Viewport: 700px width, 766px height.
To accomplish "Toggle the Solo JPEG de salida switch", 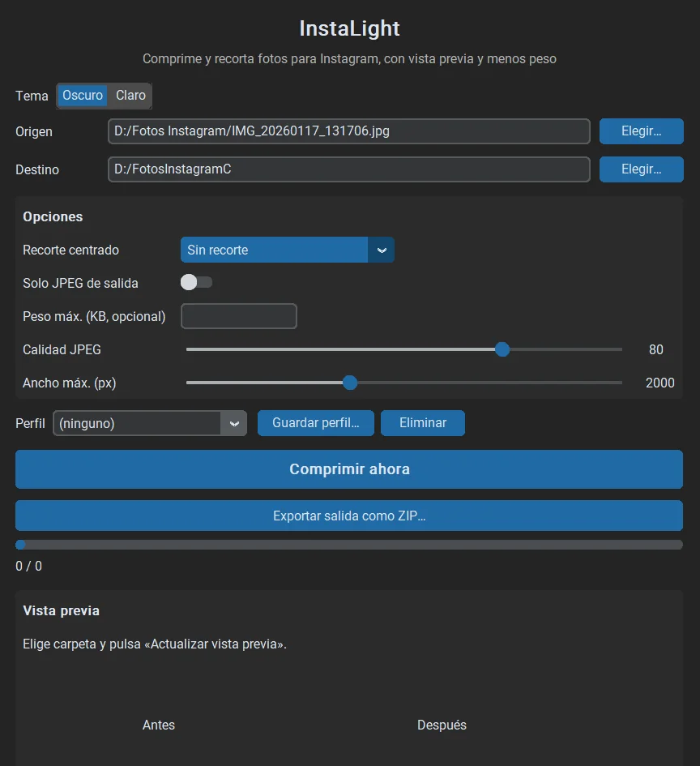I will (x=196, y=282).
